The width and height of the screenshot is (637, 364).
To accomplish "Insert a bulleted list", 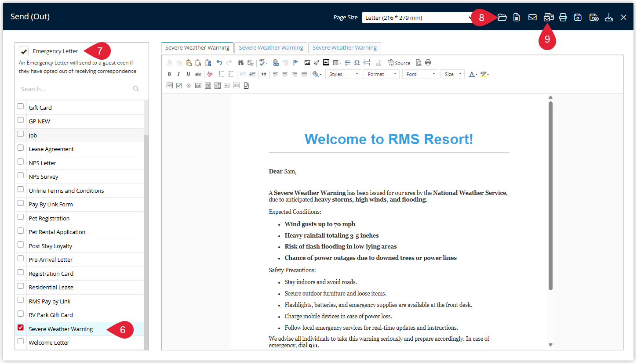I will (x=231, y=74).
